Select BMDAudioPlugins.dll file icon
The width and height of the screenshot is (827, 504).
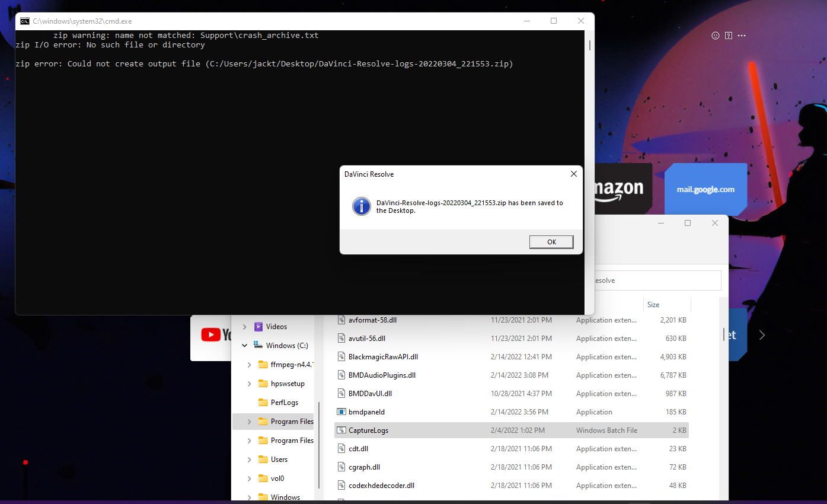click(341, 375)
